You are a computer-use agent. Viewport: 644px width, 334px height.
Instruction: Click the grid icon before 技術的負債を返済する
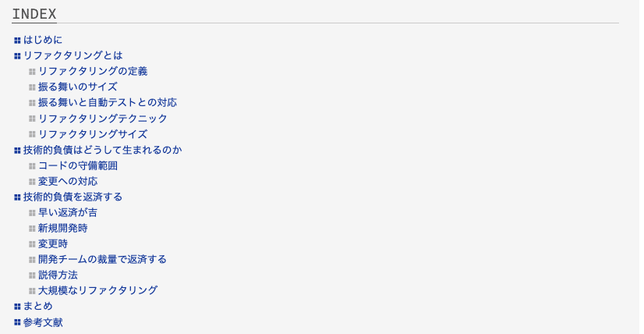tap(17, 197)
